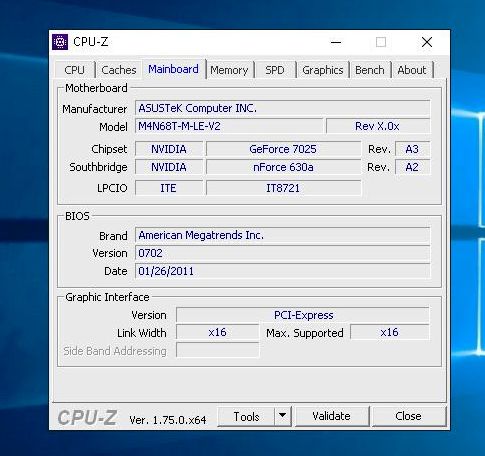Click the Link Width x16 value
The image size is (485, 456).
click(x=217, y=332)
